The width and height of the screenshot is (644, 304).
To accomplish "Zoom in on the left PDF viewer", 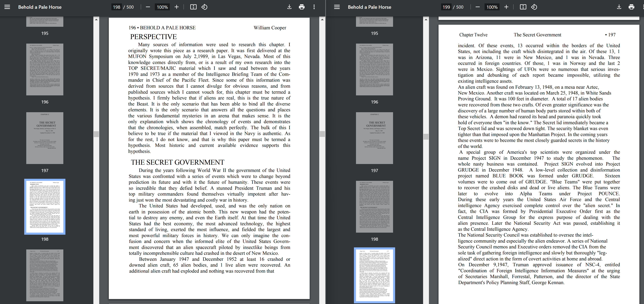I will coord(176,7).
